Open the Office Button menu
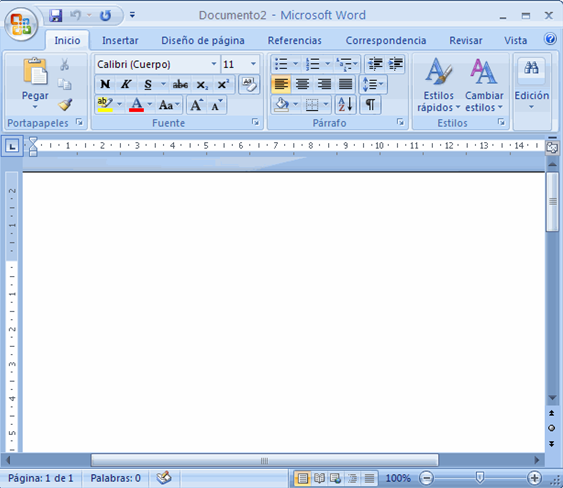This screenshot has width=563, height=488. (x=21, y=24)
